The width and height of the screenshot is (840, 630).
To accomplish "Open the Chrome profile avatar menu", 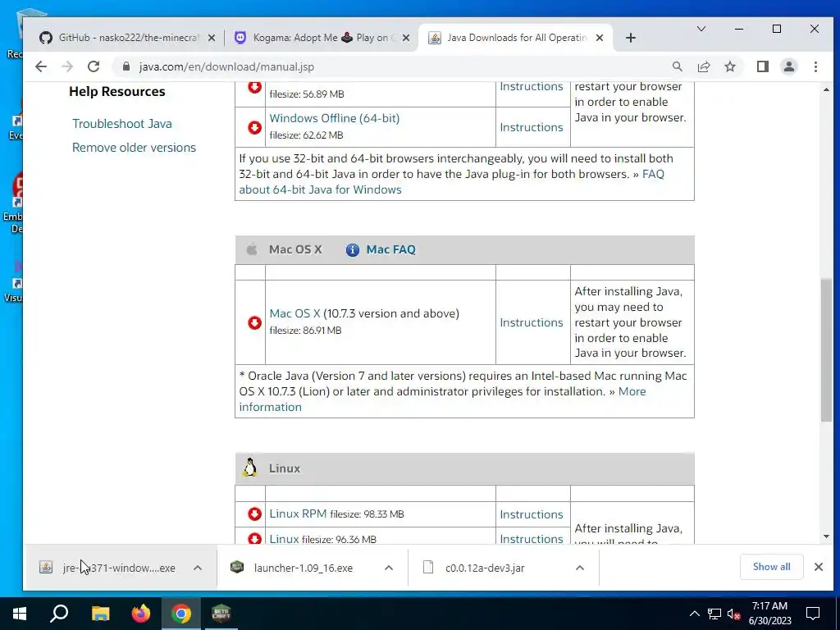I will [x=788, y=66].
